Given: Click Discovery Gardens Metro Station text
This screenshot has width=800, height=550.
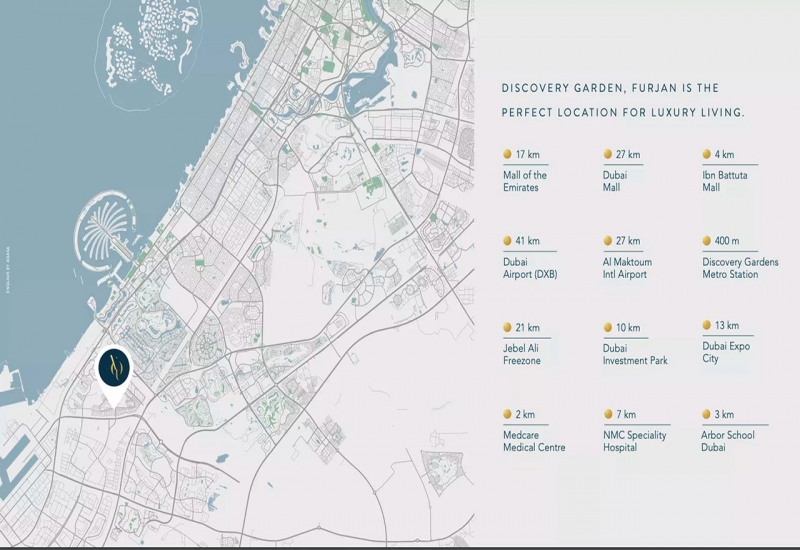Looking at the screenshot, I should pyautogui.click(x=743, y=268).
